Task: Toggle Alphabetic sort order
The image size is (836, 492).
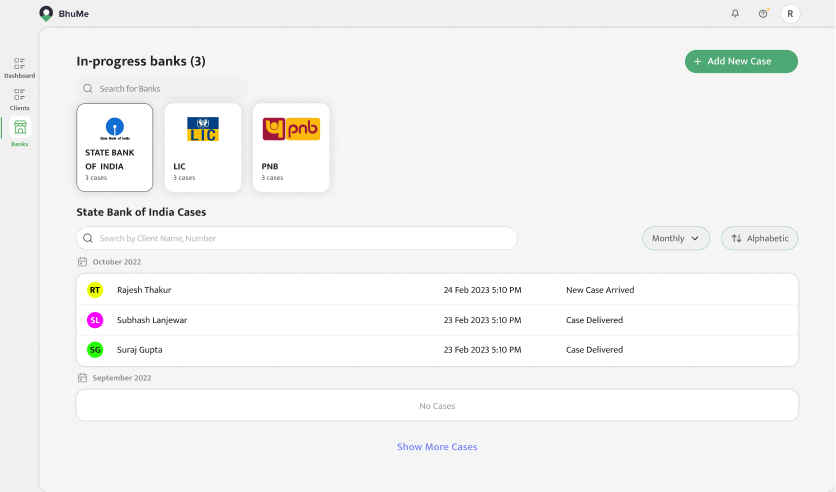Action: pyautogui.click(x=759, y=238)
